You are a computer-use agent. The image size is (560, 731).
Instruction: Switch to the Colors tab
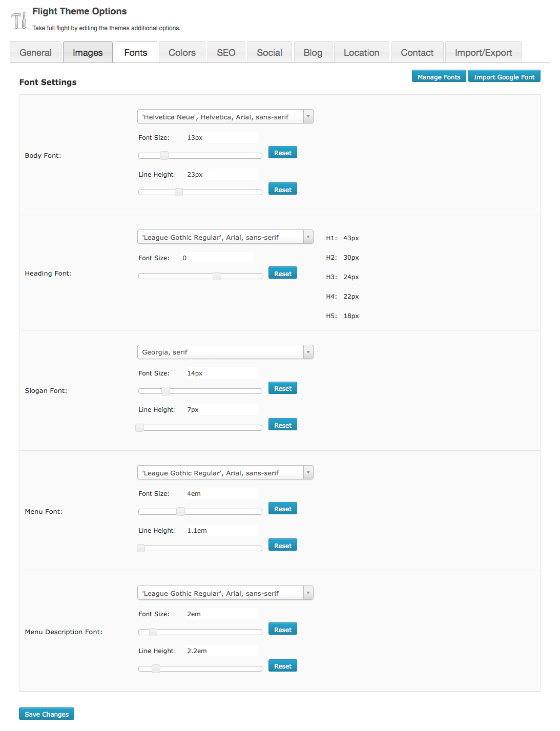click(182, 53)
